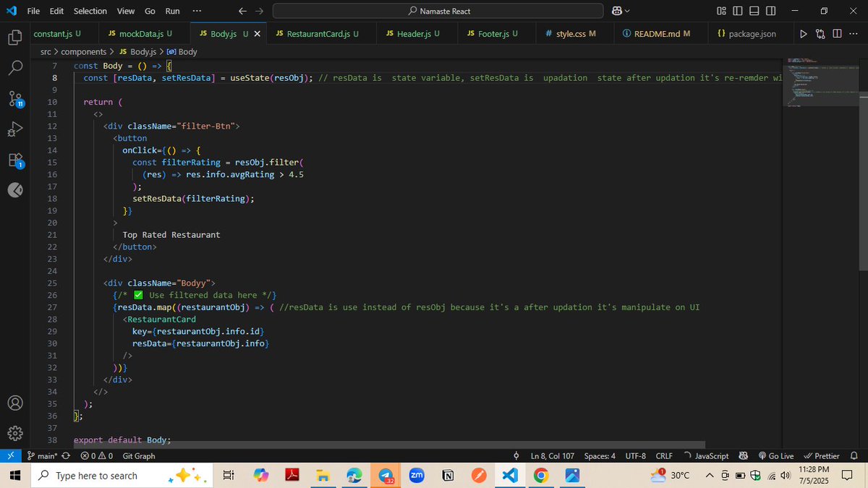Expand the components breadcrumb
The image size is (868, 488).
click(x=83, y=52)
